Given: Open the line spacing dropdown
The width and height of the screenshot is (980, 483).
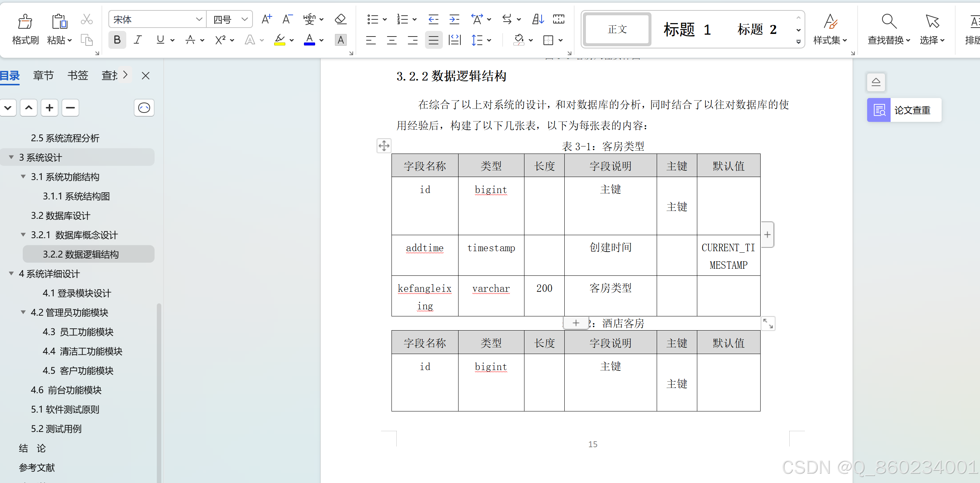Looking at the screenshot, I should [489, 40].
